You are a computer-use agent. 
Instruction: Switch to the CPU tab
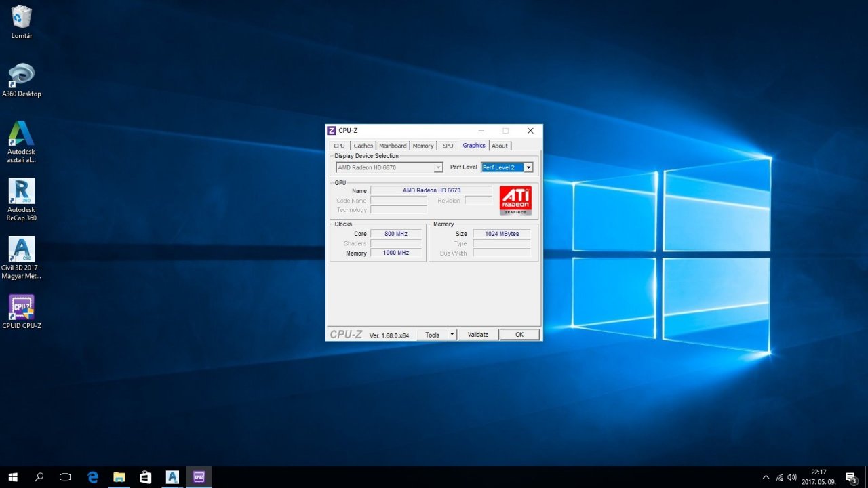pyautogui.click(x=339, y=146)
